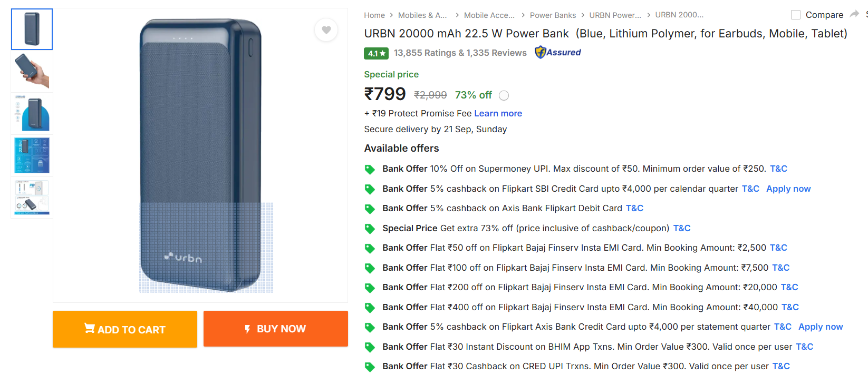Select the hand-holding power bank thumbnail

[x=32, y=71]
